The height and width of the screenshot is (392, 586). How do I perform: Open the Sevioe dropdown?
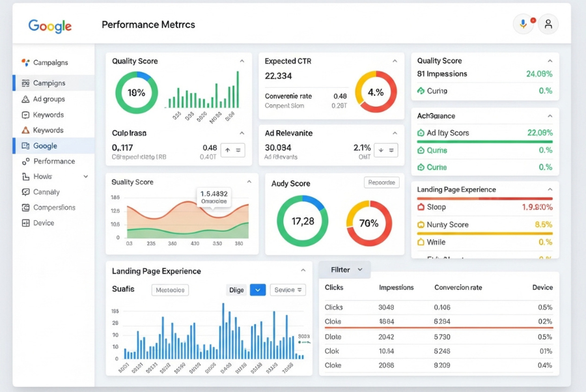click(x=288, y=290)
